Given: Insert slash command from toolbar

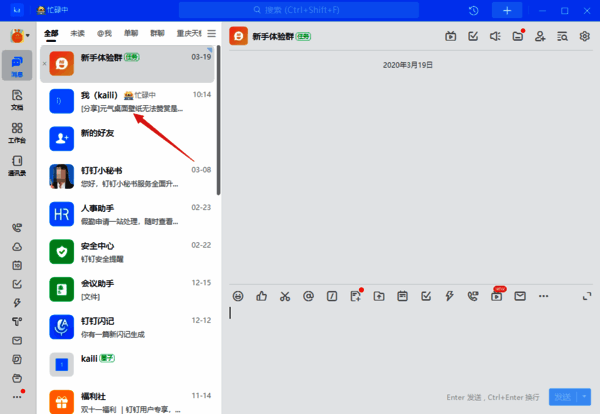Looking at the screenshot, I should pos(332,296).
